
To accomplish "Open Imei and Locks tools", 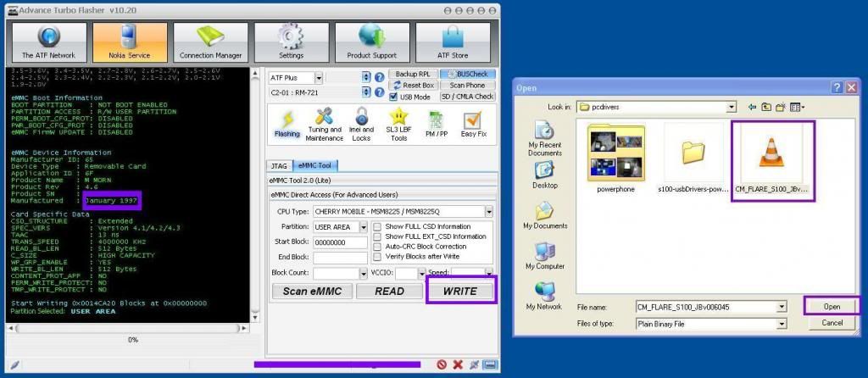I will pos(361,125).
